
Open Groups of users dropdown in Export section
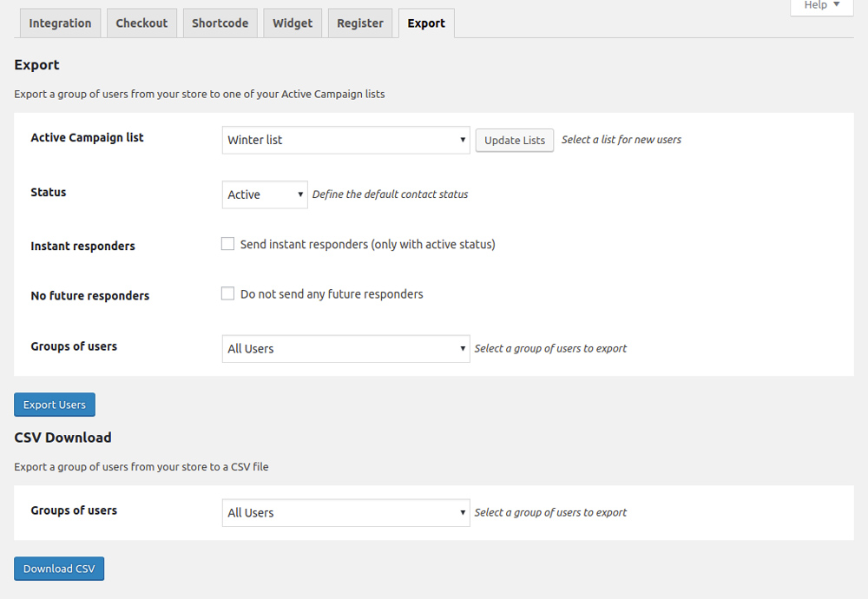tap(345, 348)
